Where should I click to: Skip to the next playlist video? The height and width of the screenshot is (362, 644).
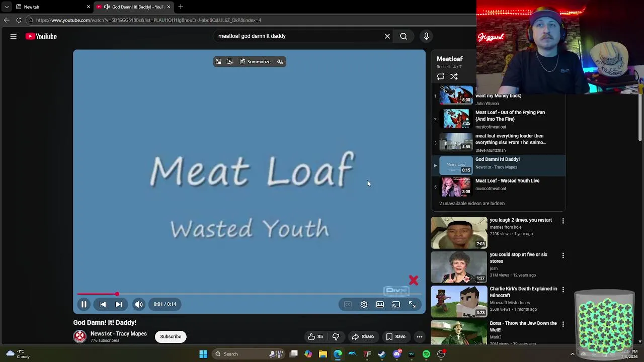point(119,304)
